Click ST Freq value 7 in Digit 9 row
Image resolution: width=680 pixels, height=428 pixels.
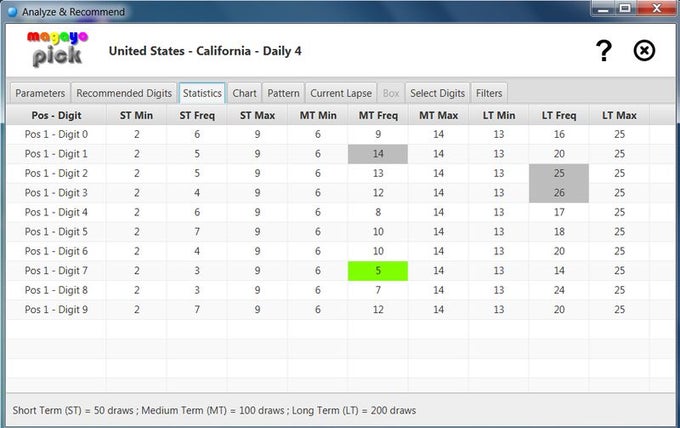click(x=197, y=310)
